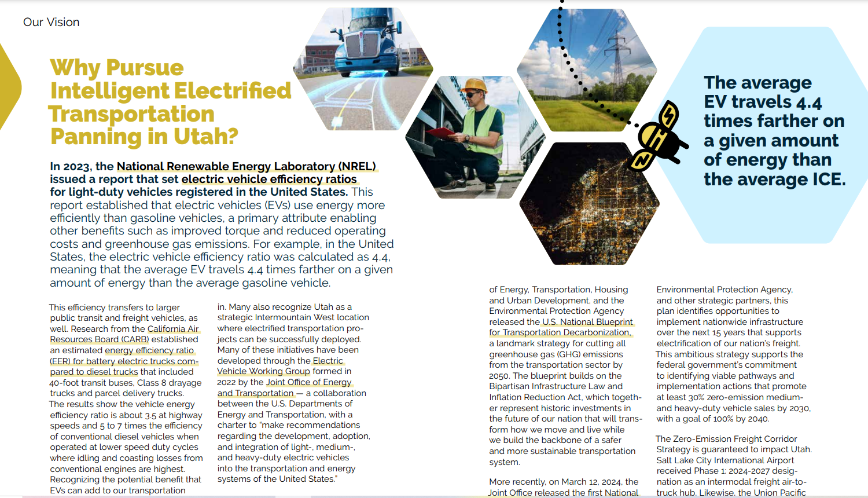Click text 'Environmental Protection Agency, and other strategic'
The width and height of the screenshot is (868, 498).
tap(724, 295)
